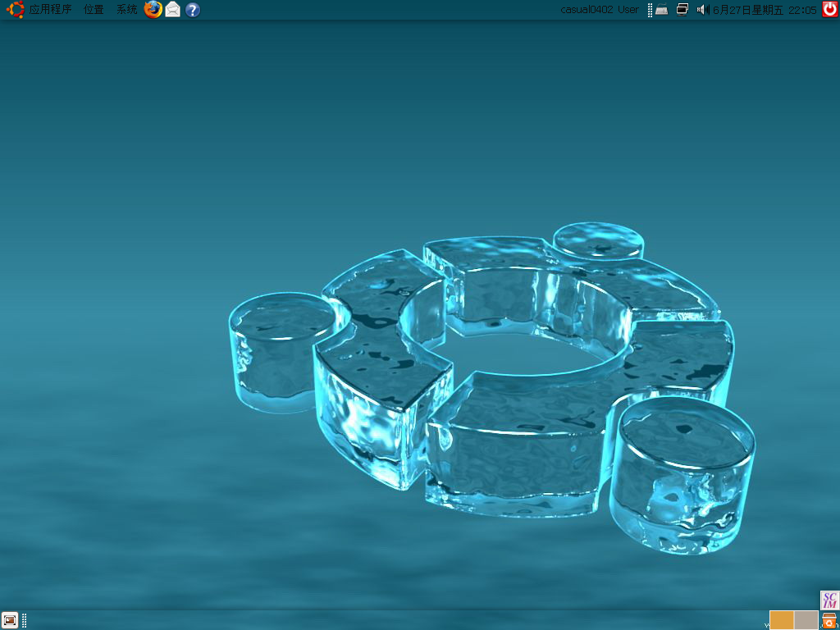Viewport: 840px width, 630px height.
Task: Click the keyboard indicator tray icon
Action: (x=662, y=10)
